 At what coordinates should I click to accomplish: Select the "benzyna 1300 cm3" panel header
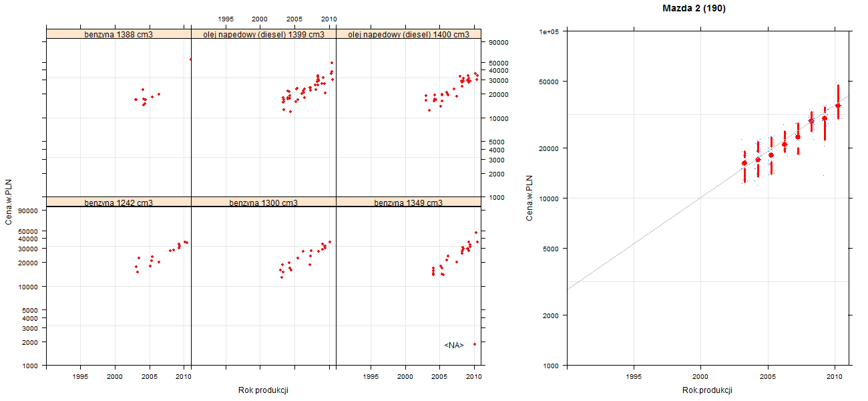pos(264,202)
